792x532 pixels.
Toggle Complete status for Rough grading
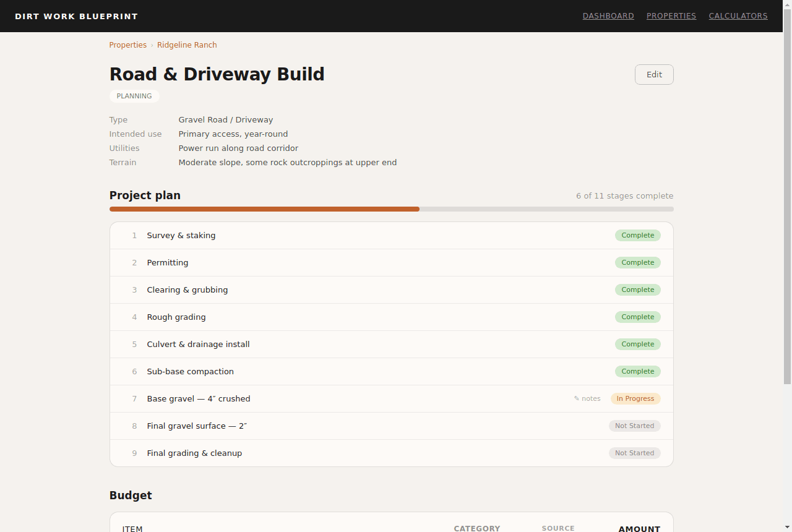(638, 317)
